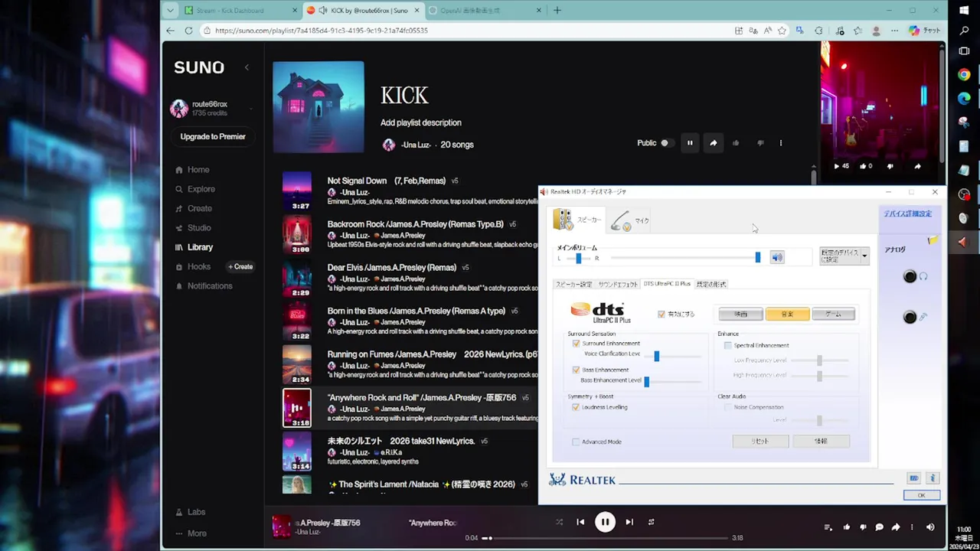The width and height of the screenshot is (980, 551).
Task: Open Chrome from the Windows taskbar
Action: pos(964,75)
